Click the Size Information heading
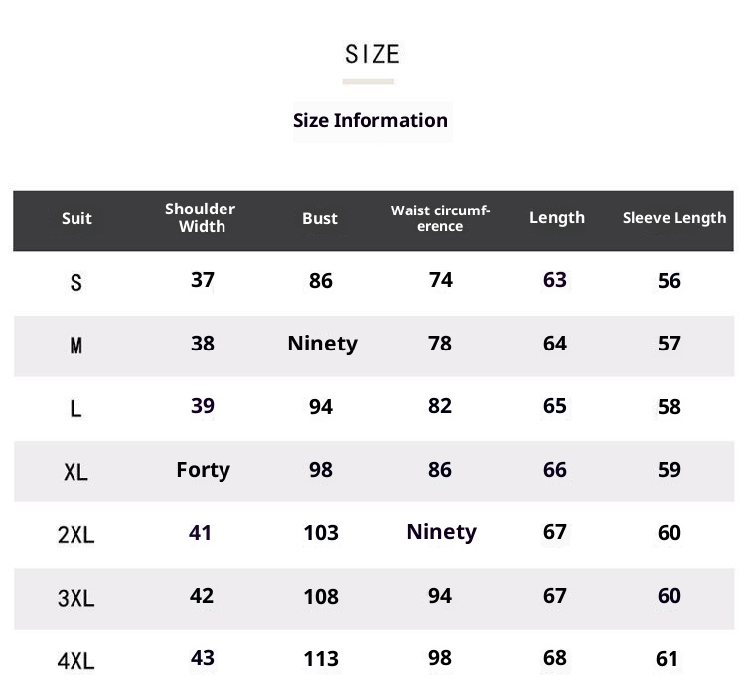Image resolution: width=745 pixels, height=700 pixels. [371, 121]
